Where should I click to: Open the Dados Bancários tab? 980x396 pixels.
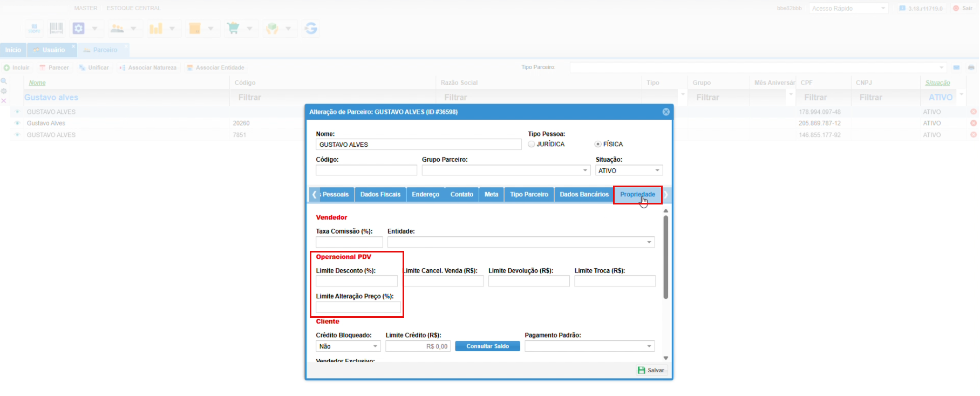(584, 194)
